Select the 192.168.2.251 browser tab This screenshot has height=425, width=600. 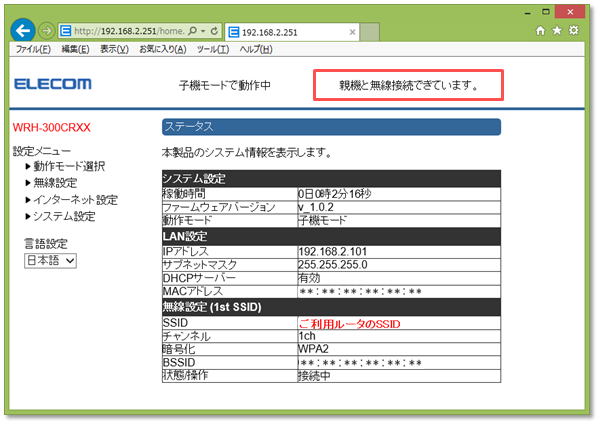click(292, 32)
